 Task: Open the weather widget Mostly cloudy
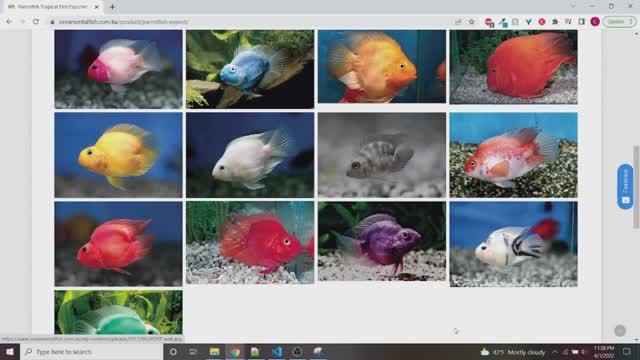click(x=513, y=352)
